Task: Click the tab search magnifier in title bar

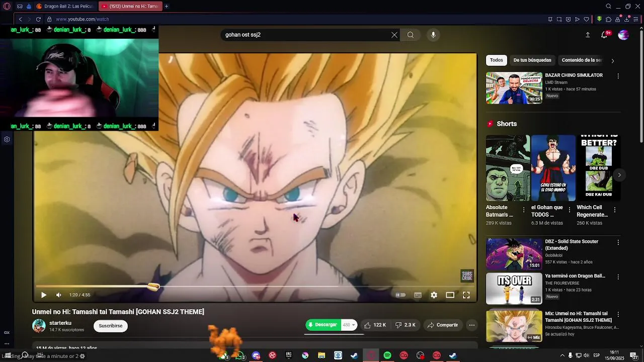Action: coord(608,7)
